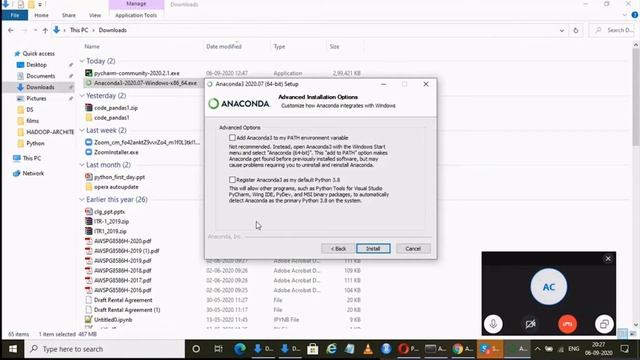Viewport: 640px width, 360px height.
Task: Open Pictures in navigation pane
Action: [x=36, y=98]
